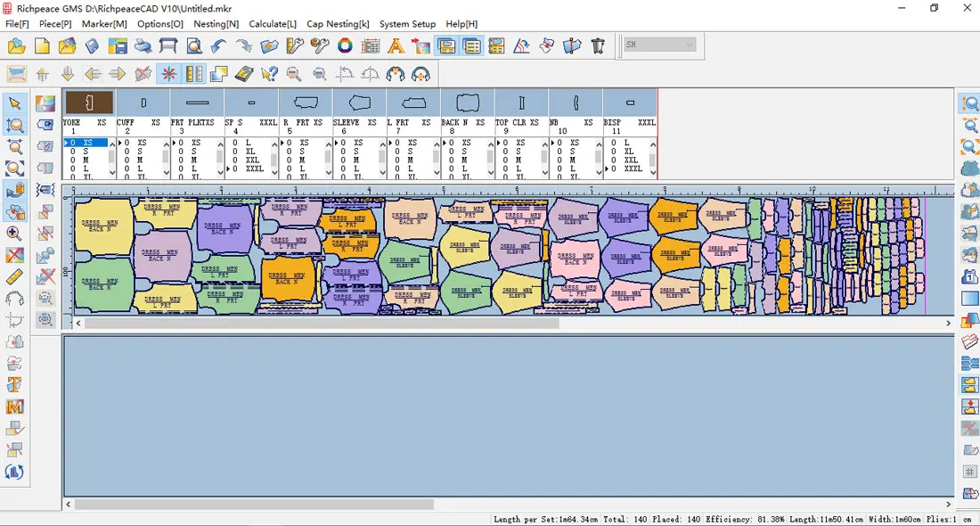Click the print preview magnifier button

tap(192, 45)
